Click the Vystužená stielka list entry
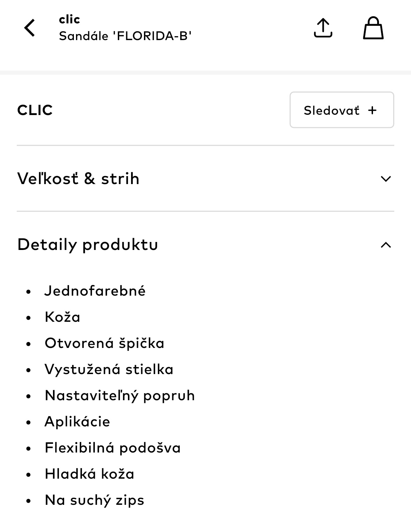This screenshot has height=532, width=411. click(109, 369)
